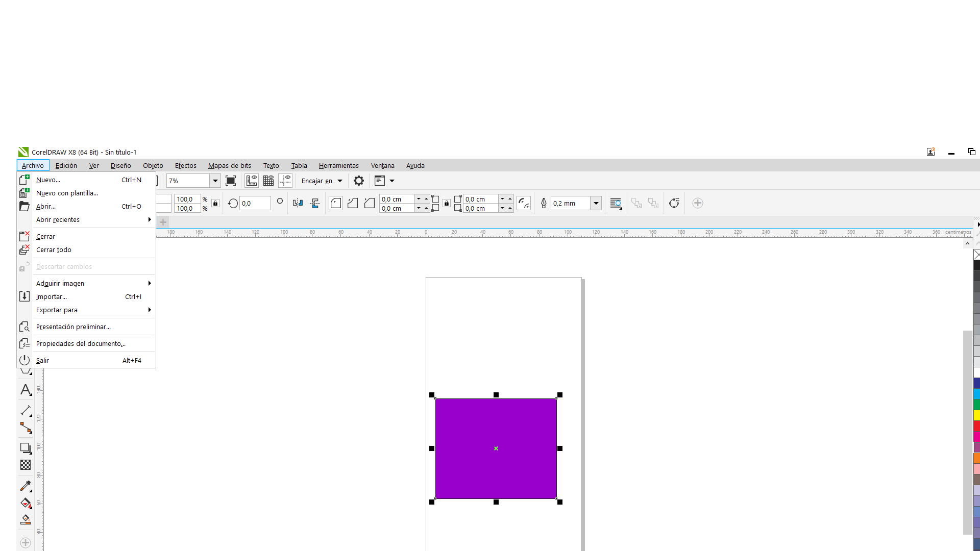Click the Interactive Fill tool
The image size is (980, 551).
tap(26, 503)
